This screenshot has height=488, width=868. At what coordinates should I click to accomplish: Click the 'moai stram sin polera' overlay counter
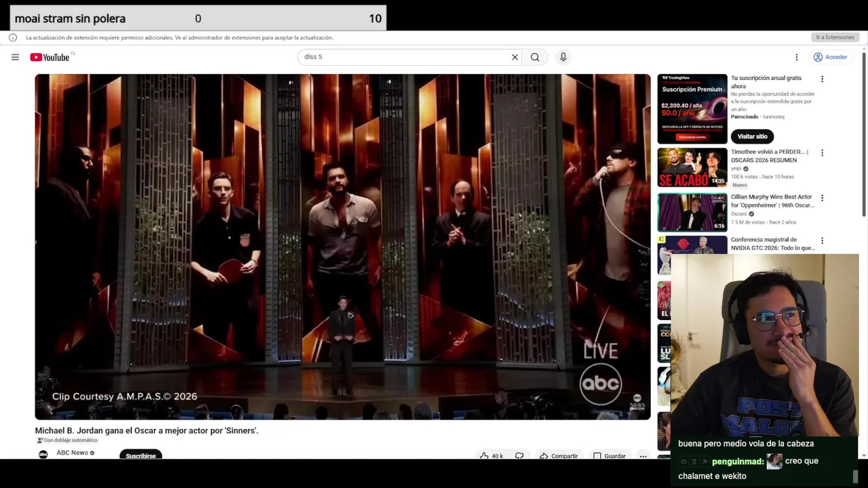point(198,18)
